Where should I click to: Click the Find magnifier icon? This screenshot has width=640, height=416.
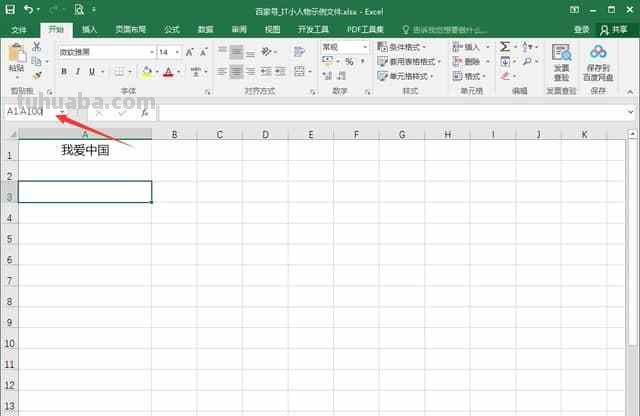527,61
